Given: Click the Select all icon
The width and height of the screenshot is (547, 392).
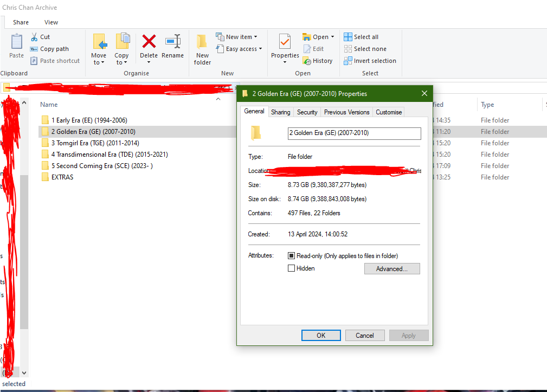Looking at the screenshot, I should tap(348, 37).
